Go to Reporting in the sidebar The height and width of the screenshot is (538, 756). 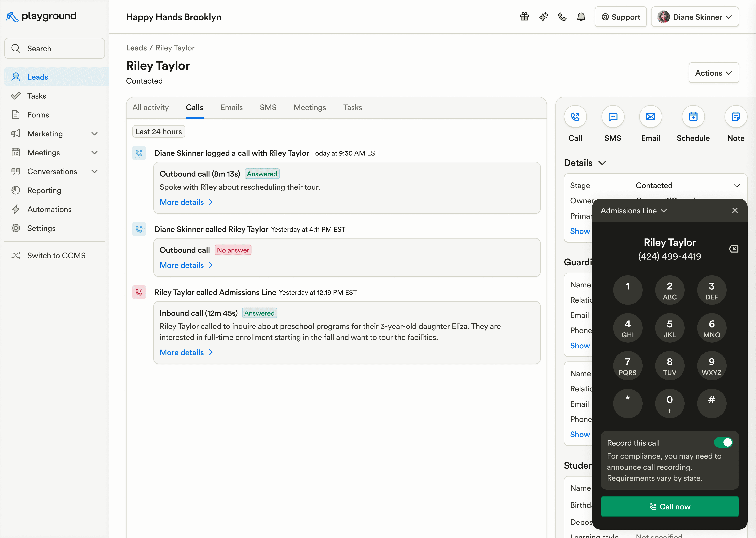pyautogui.click(x=44, y=190)
